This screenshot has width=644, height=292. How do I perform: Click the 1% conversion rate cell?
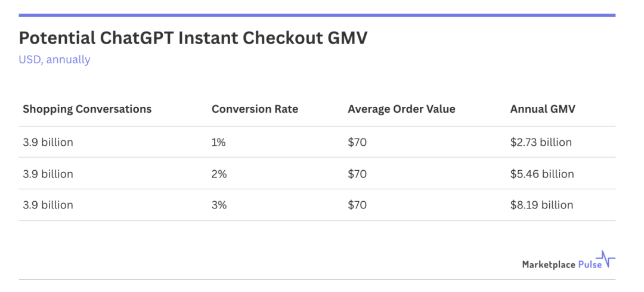(x=219, y=142)
